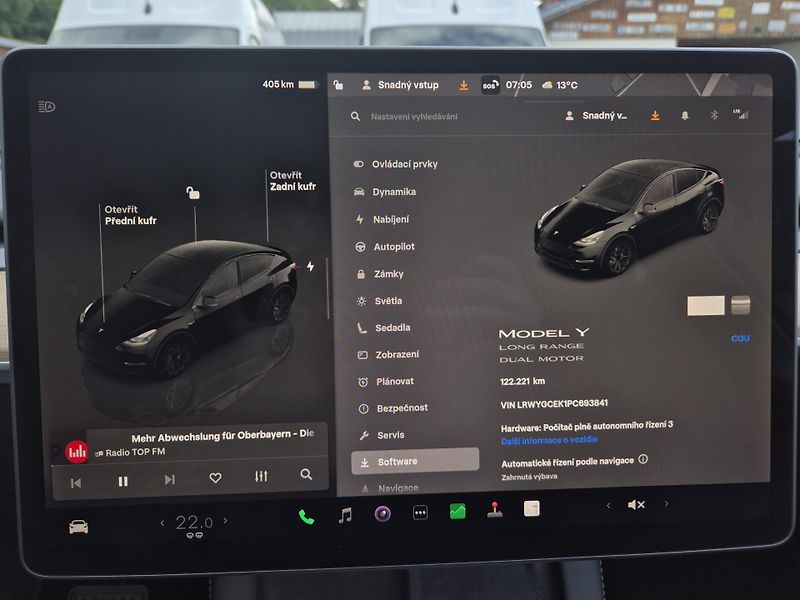The width and height of the screenshot is (800, 600).
Task: Select the white color swatch
Action: coord(706,306)
